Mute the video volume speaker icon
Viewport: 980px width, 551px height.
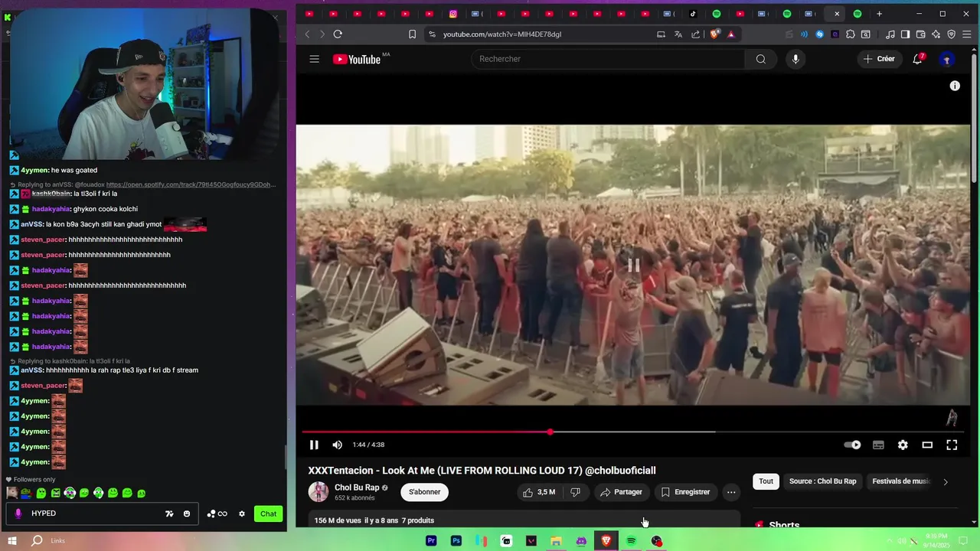coord(338,445)
